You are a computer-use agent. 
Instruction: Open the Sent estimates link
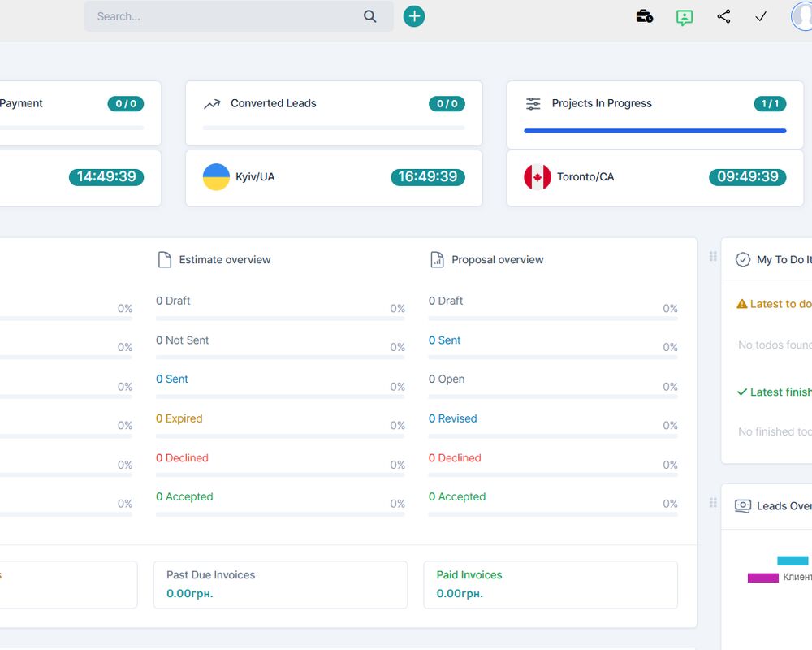(x=172, y=379)
